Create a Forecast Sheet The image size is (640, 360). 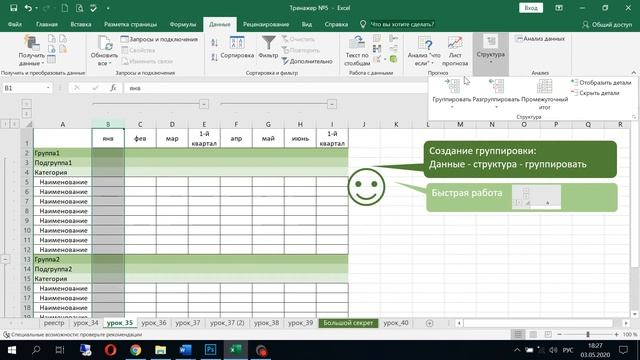click(x=455, y=51)
